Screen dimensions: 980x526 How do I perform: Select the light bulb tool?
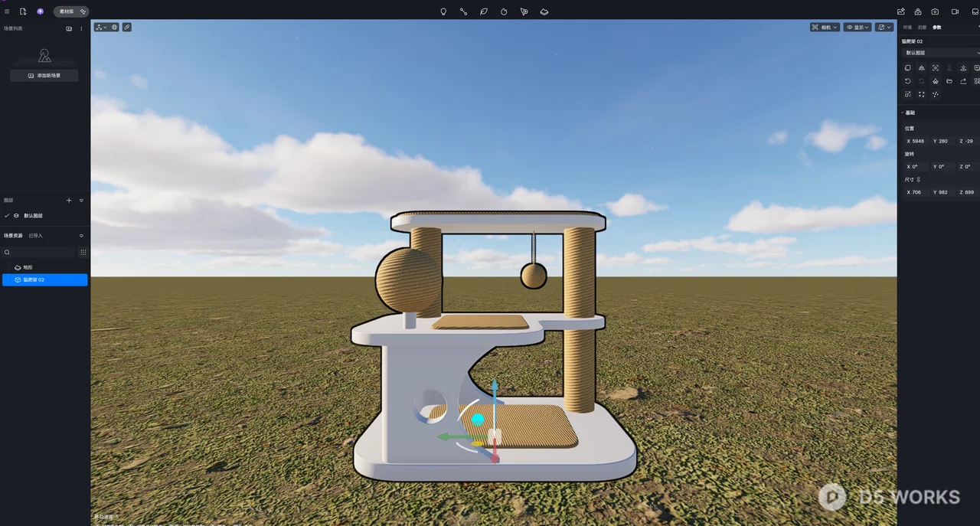[443, 11]
